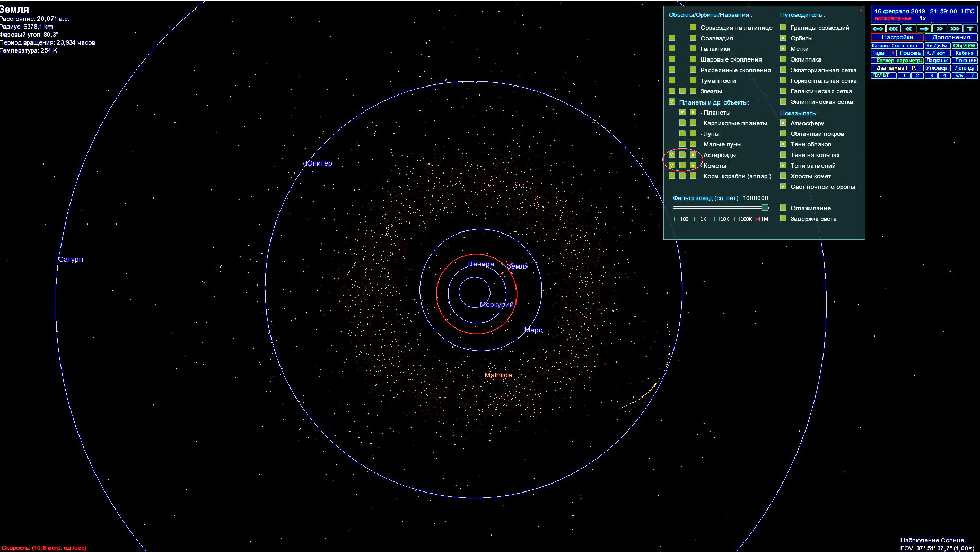Move the Фильтр звёзд slider handle
This screenshot has height=552, width=980.
(x=765, y=208)
